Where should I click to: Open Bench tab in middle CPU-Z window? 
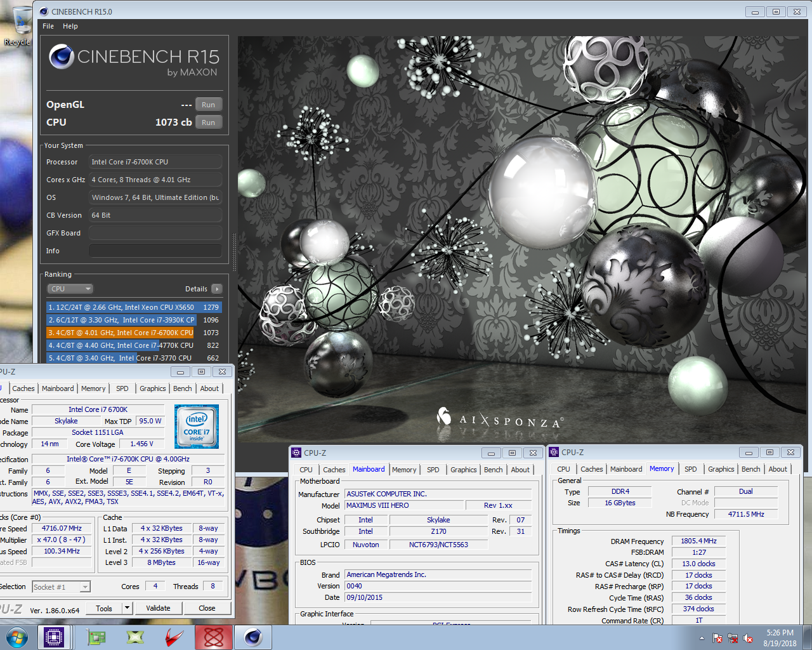click(494, 470)
